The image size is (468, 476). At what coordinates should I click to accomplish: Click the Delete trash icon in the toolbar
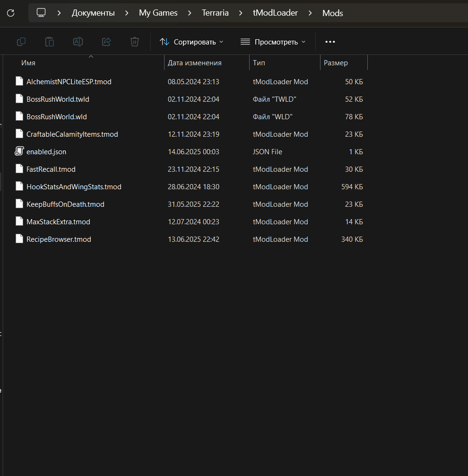[135, 42]
